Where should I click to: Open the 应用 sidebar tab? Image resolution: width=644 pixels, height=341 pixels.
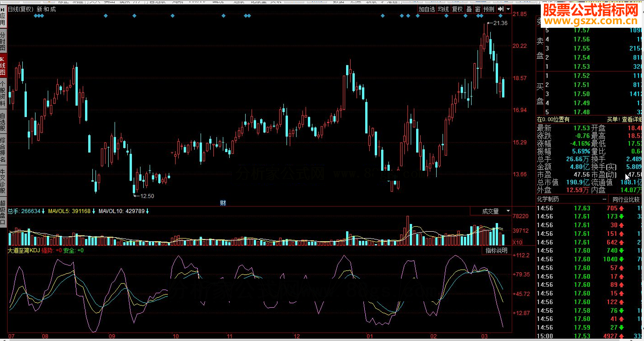click(3, 17)
